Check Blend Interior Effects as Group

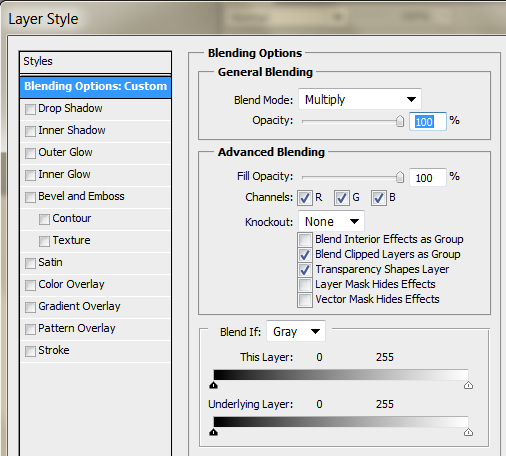point(305,240)
